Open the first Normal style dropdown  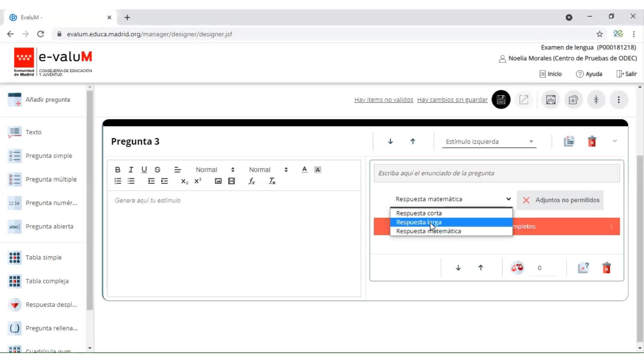[215, 170]
